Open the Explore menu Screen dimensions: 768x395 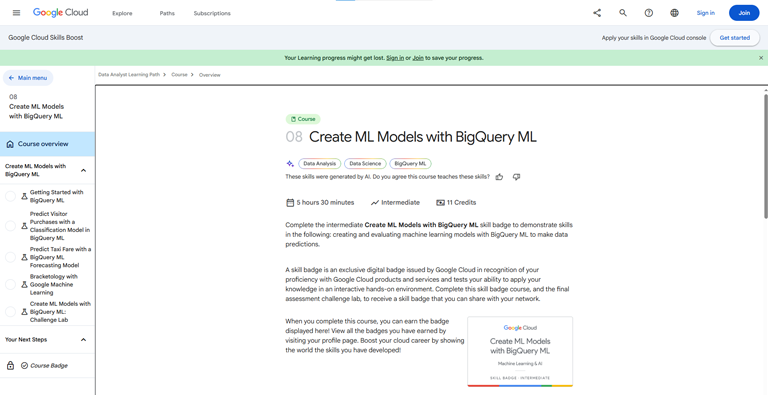(x=122, y=13)
